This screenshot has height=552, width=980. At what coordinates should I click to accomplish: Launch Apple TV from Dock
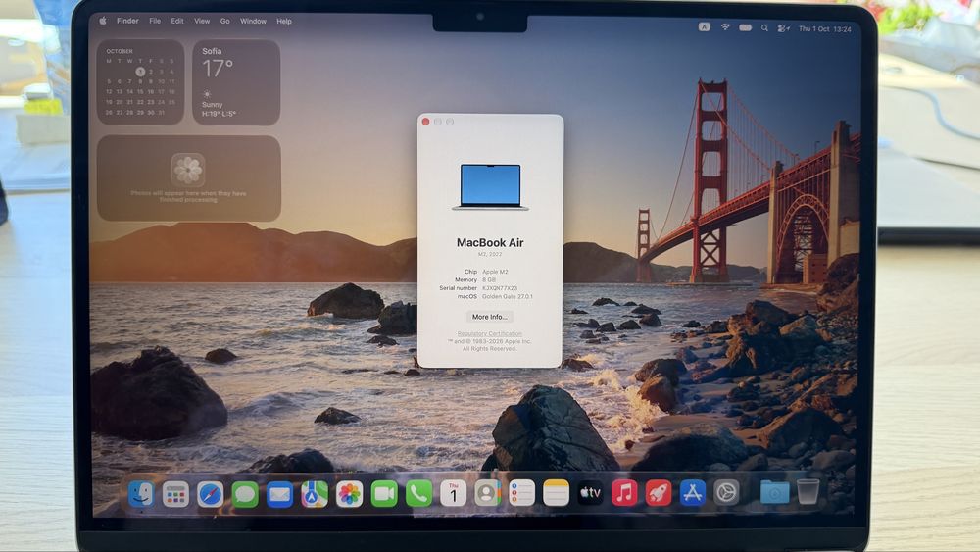pyautogui.click(x=590, y=494)
